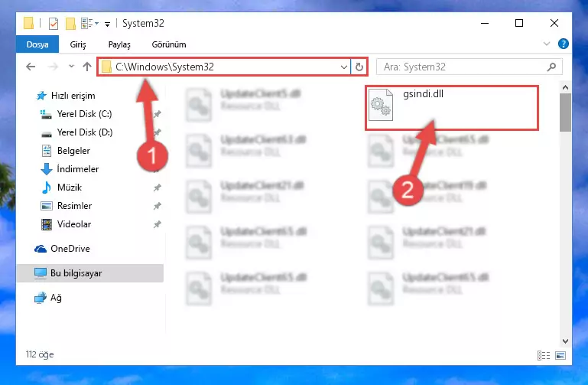This screenshot has height=385, width=588.
Task: Open the recent locations dropdown arrow
Action: pyautogui.click(x=71, y=67)
